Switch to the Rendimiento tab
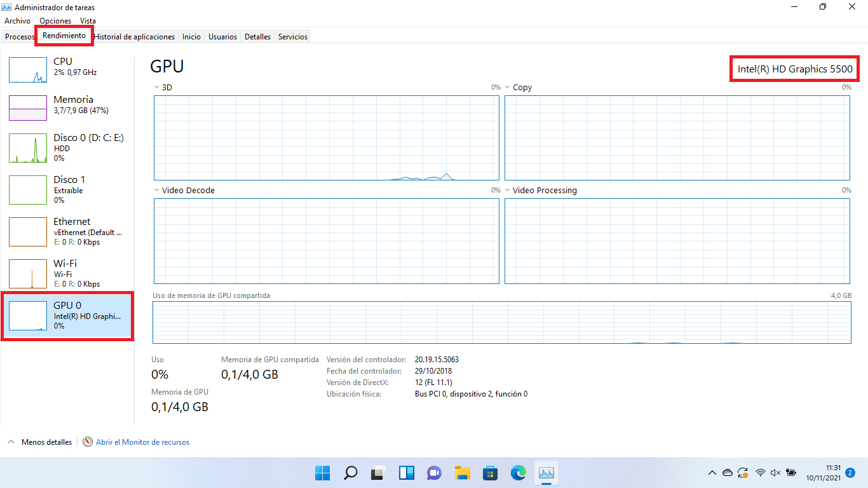Viewport: 868px width, 488px height. tap(64, 36)
